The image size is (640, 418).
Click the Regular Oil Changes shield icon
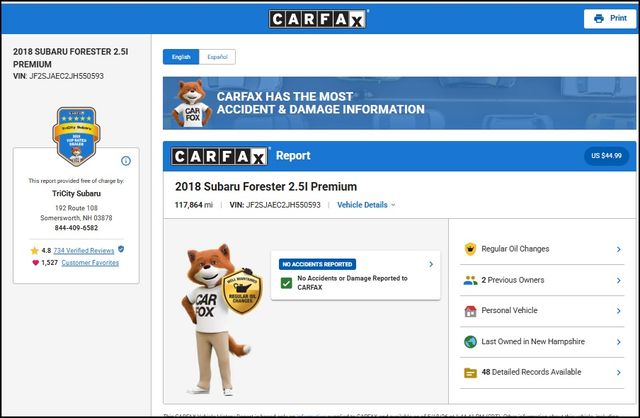[x=470, y=249]
